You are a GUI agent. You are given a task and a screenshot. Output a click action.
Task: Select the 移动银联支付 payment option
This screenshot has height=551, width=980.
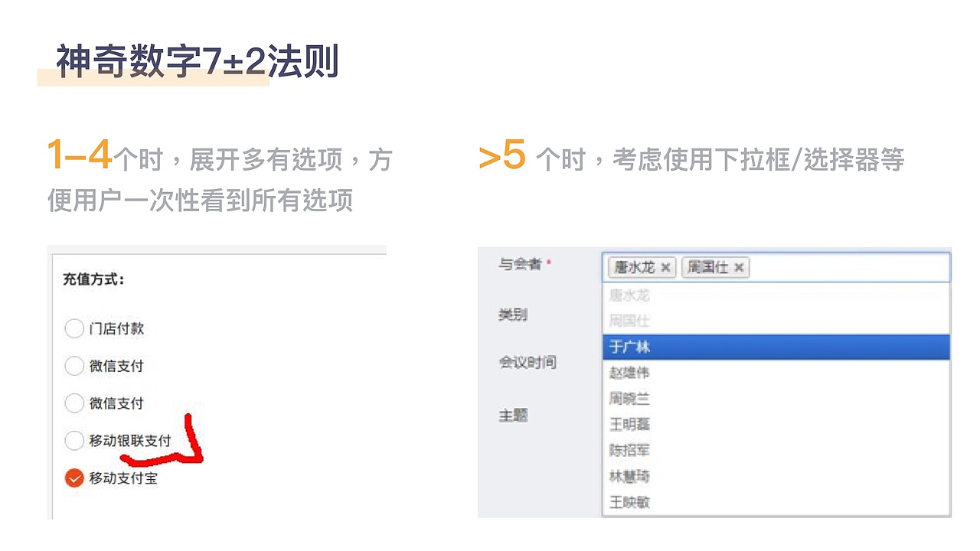coord(74,440)
